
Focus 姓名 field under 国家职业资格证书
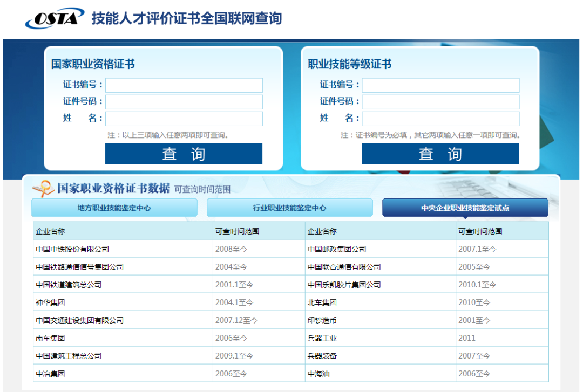[x=184, y=119]
